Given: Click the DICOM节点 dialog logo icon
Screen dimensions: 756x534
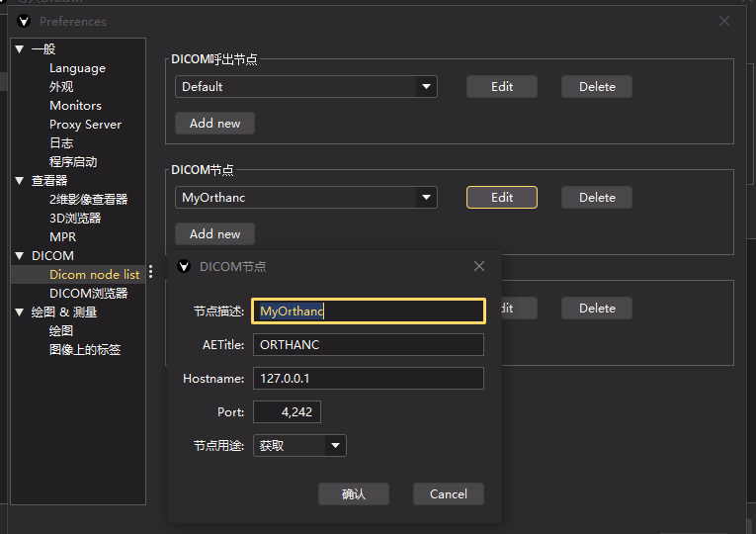Looking at the screenshot, I should tap(184, 266).
